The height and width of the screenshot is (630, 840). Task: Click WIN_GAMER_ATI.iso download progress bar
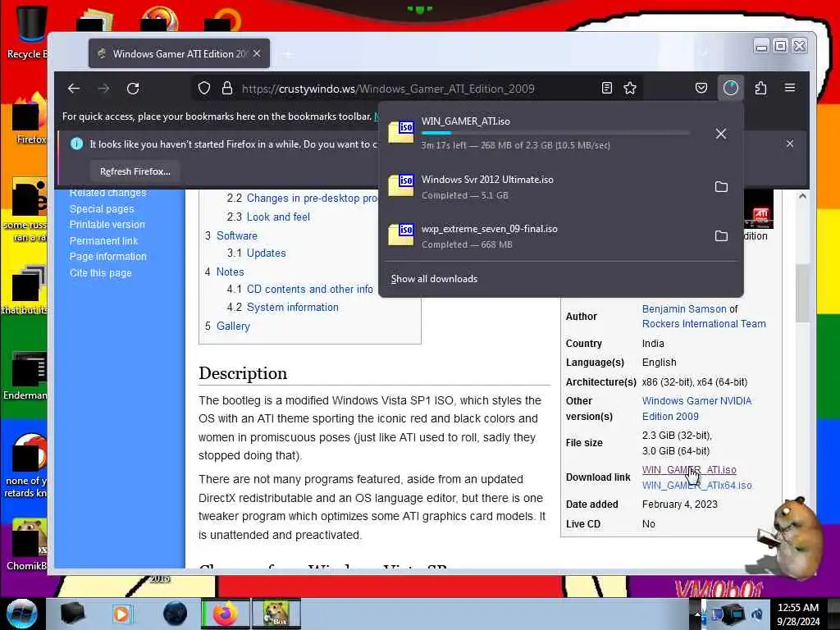pyautogui.click(x=555, y=133)
